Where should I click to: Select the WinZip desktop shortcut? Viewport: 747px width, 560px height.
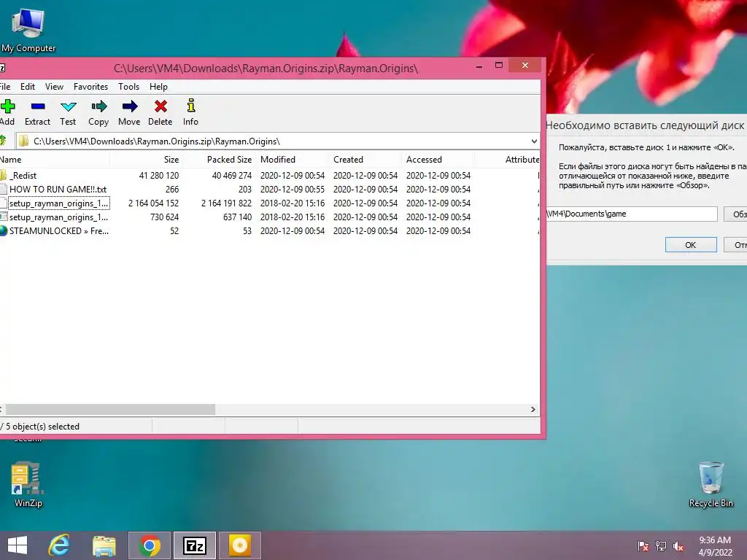(28, 484)
